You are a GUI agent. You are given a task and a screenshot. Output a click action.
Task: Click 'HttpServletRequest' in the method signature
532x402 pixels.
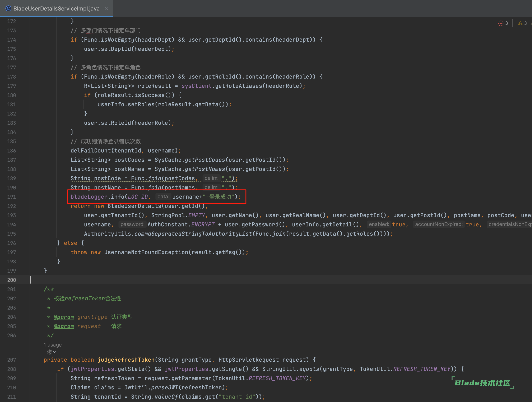[x=249, y=360]
